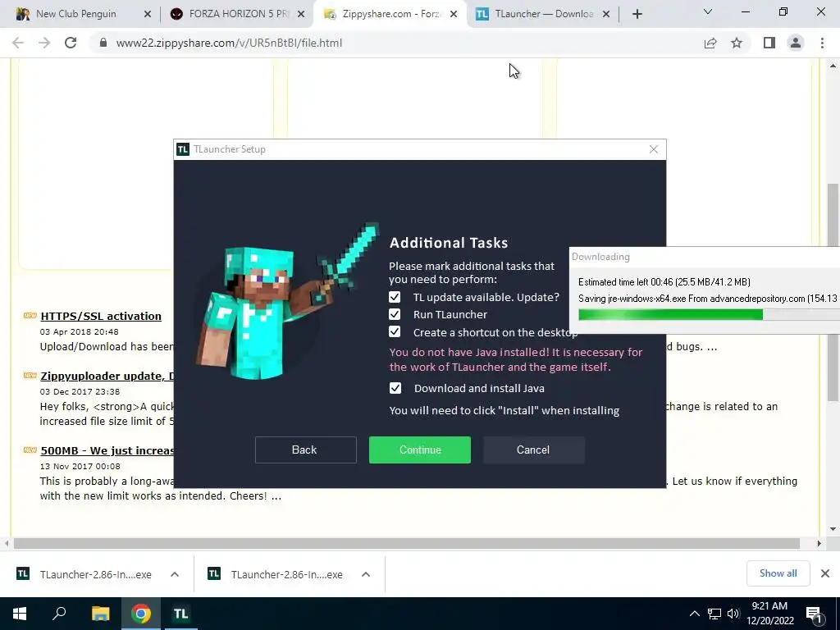The width and height of the screenshot is (840, 630).
Task: Switch to the New Club Penguin tab
Action: 75,14
